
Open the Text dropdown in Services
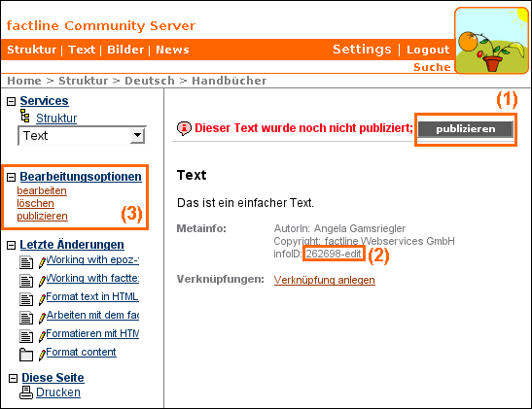point(137,136)
